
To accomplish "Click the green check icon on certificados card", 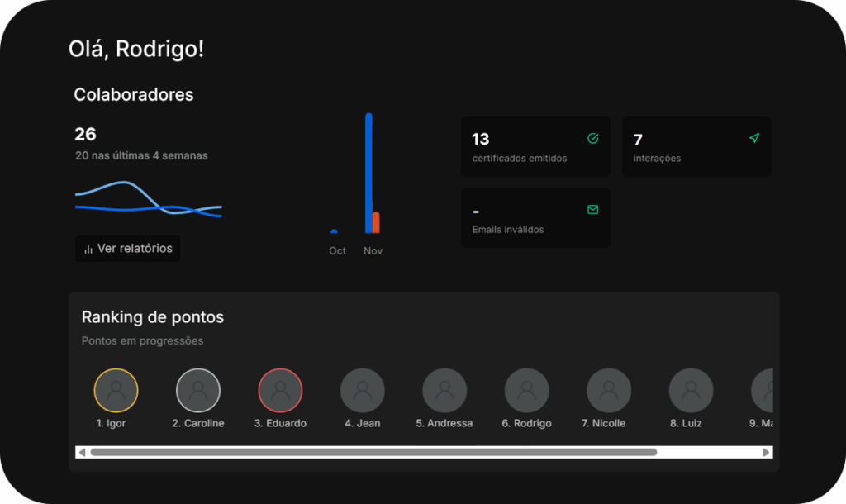I will [592, 139].
